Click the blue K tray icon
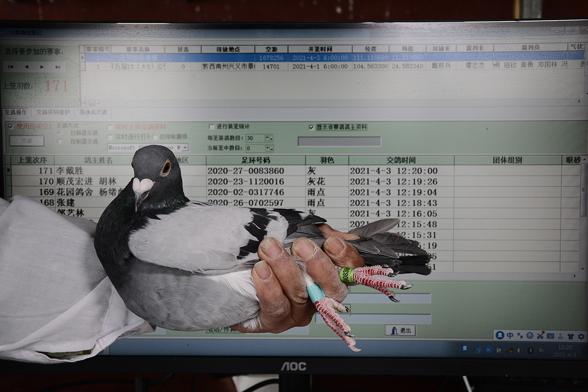 pyautogui.click(x=489, y=349)
